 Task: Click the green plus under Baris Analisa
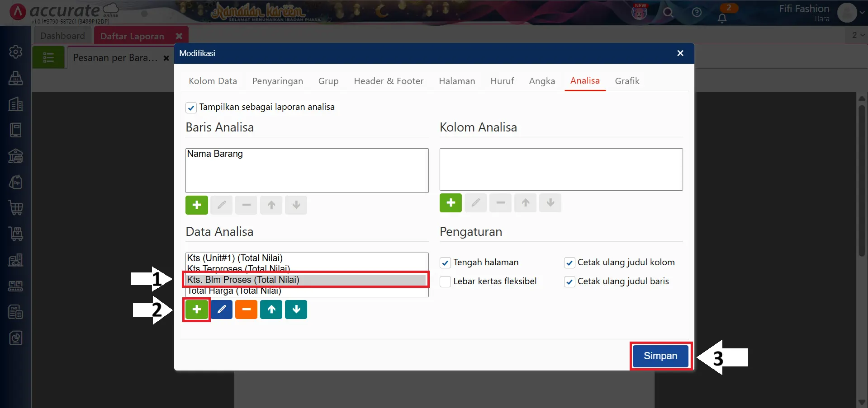(x=196, y=205)
